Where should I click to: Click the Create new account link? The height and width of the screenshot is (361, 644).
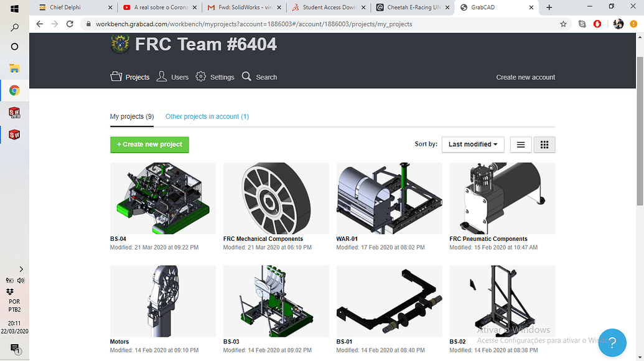pyautogui.click(x=525, y=77)
